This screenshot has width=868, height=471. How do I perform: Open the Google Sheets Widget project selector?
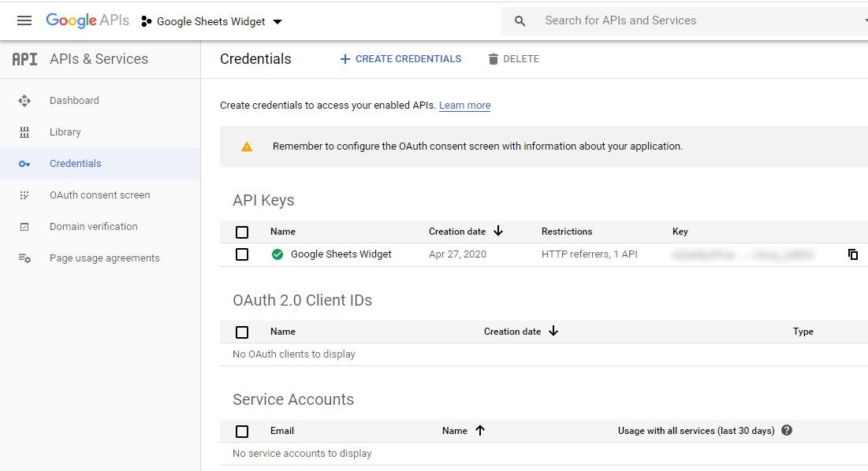coord(211,21)
